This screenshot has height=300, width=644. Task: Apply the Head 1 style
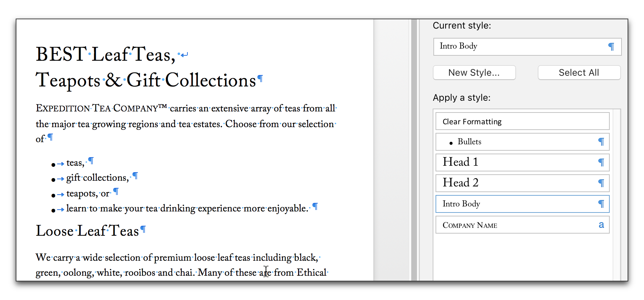click(x=522, y=162)
